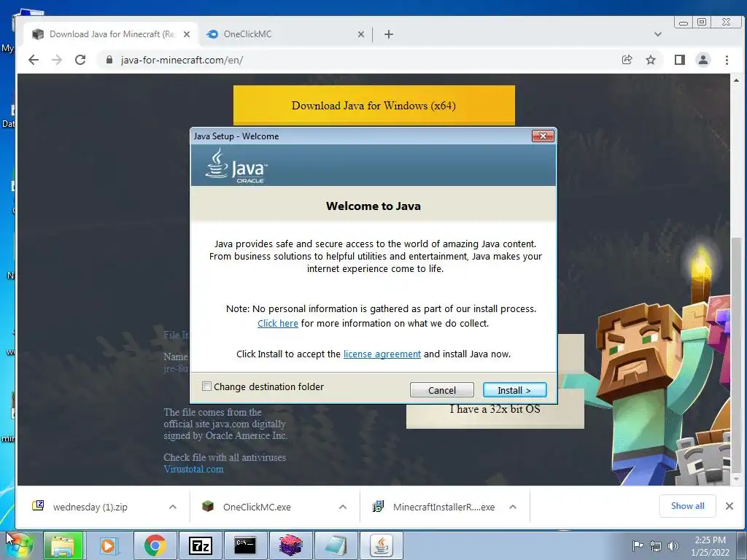This screenshot has width=747, height=560.
Task: Check the Change destination folder checkbox
Action: [x=206, y=386]
